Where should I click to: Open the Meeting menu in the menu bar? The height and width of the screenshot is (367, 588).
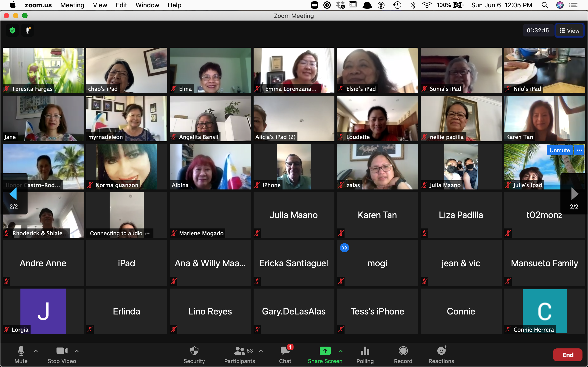72,5
